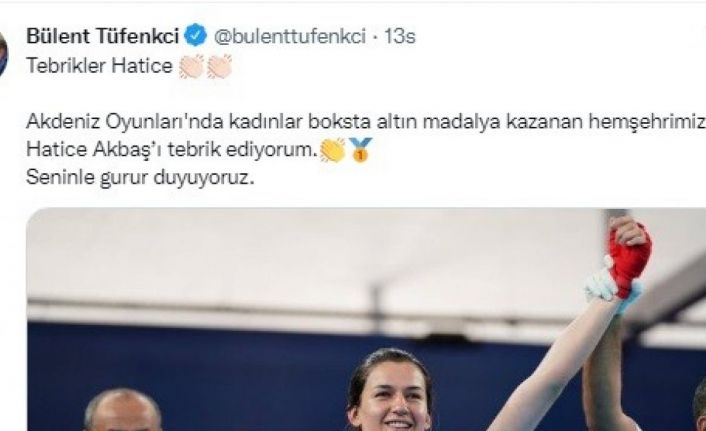
Task: Click the gold medal emoji
Action: coord(360,150)
